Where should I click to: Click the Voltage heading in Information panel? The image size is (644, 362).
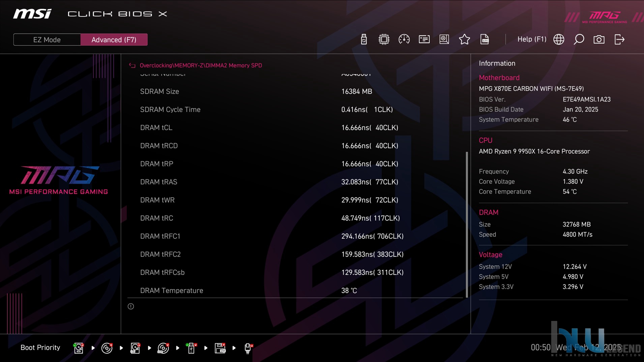491,255
